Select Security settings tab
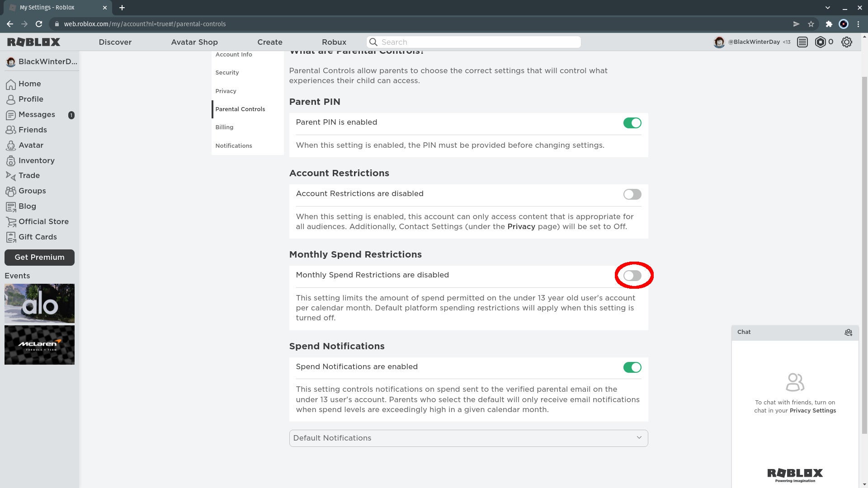This screenshot has height=488, width=868. (248, 73)
